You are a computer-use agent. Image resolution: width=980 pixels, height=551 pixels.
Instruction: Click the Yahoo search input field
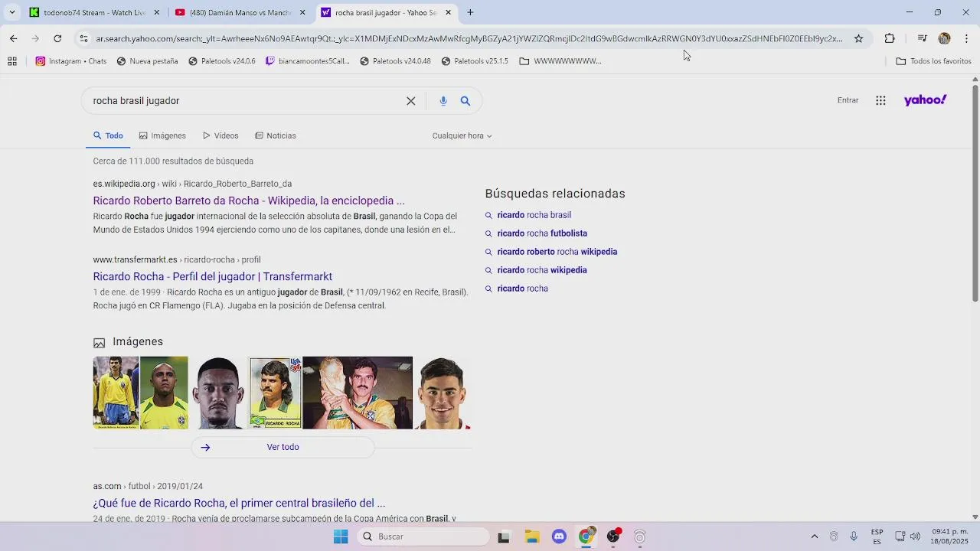coord(245,100)
